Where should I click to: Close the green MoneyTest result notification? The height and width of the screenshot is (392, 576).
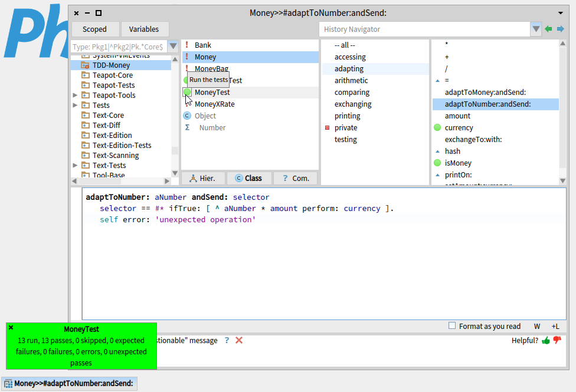(x=11, y=327)
